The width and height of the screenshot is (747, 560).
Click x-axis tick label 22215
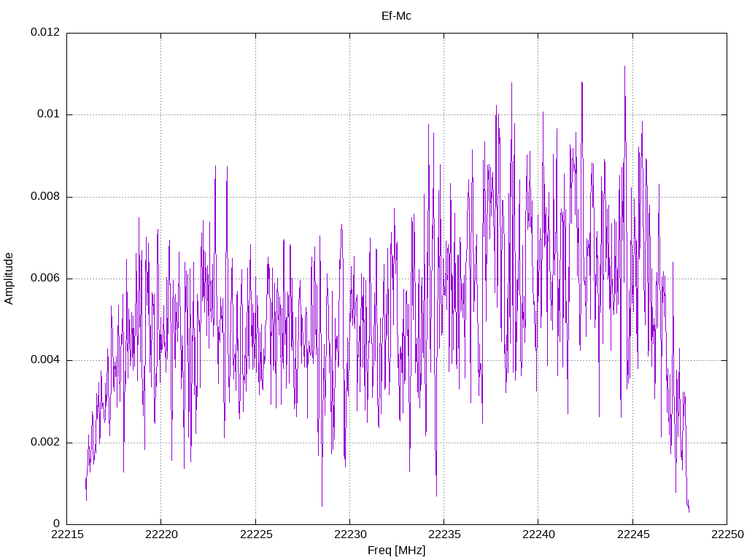67,534
